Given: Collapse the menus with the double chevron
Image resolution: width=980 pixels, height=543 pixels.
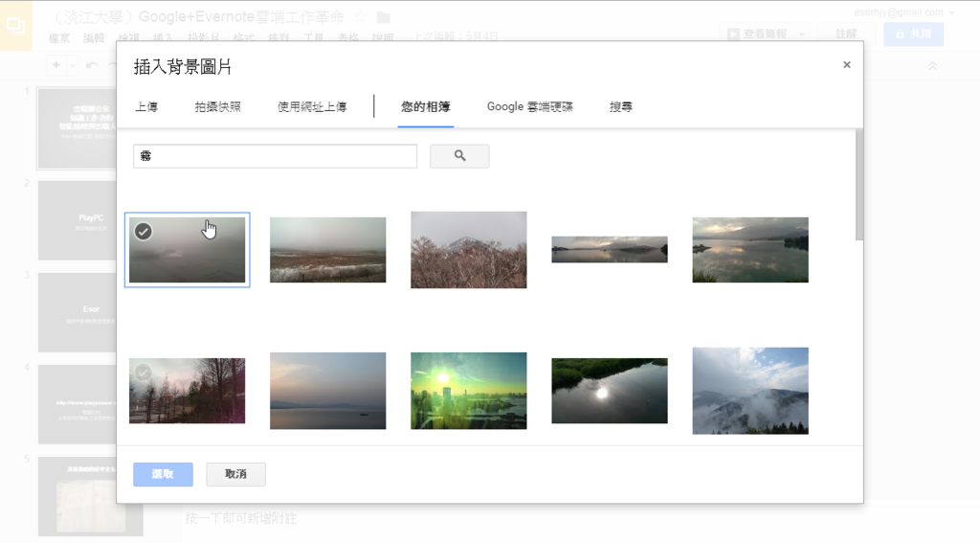Looking at the screenshot, I should point(932,66).
